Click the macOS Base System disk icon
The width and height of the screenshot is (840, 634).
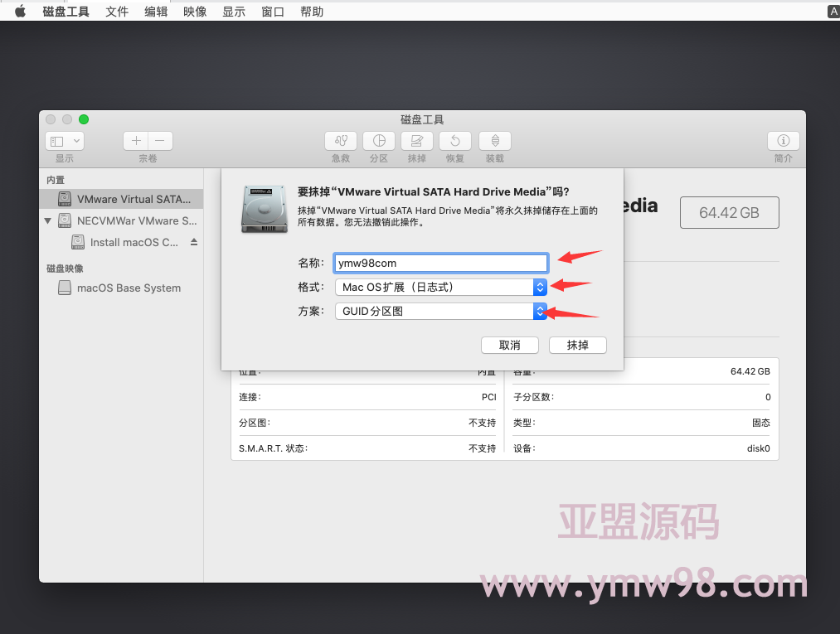[65, 288]
